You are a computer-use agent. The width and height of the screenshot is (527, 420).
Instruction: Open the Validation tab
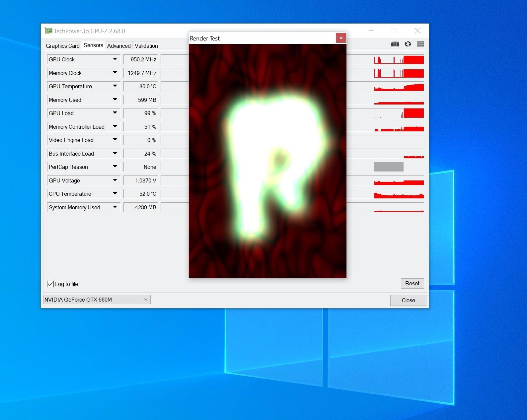coord(146,46)
